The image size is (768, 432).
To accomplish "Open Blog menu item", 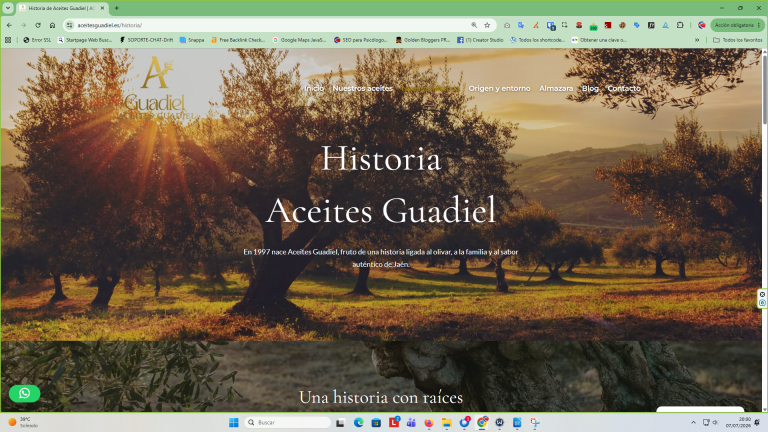I will [x=590, y=88].
